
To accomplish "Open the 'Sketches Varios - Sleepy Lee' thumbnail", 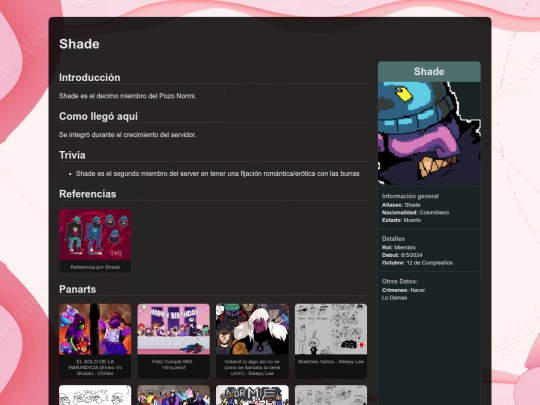I will [331, 329].
